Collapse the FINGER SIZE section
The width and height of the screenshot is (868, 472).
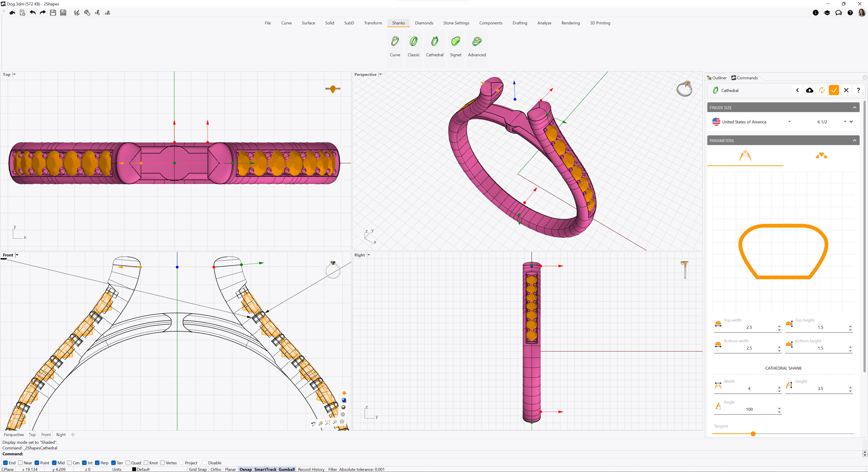[854, 108]
